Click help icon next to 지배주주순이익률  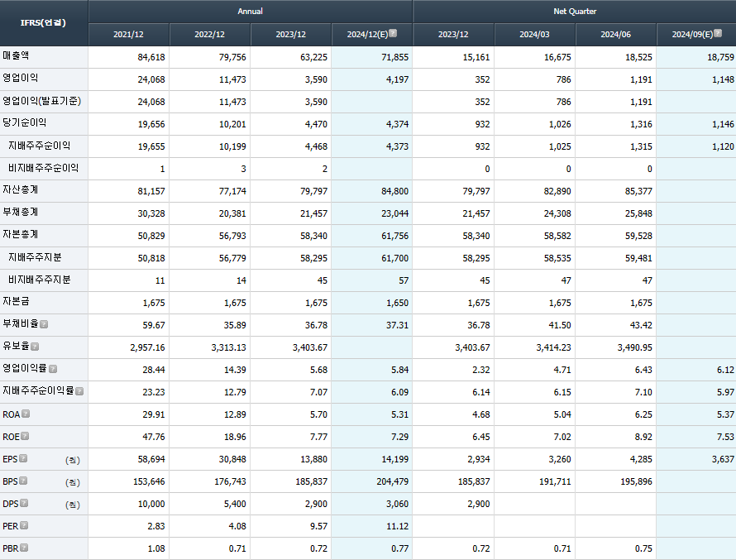point(79,391)
